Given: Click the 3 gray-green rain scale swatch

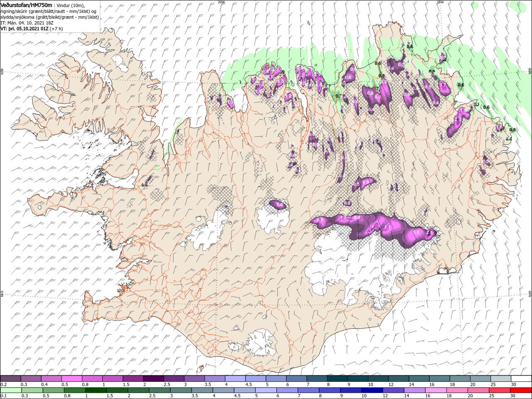Looking at the screenshot, I should pyautogui.click(x=181, y=390).
